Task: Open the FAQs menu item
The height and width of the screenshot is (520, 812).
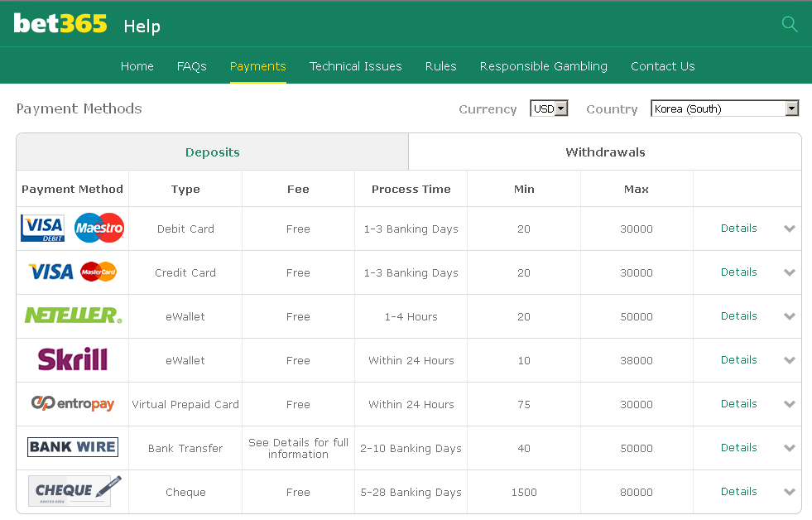Action: tap(191, 66)
